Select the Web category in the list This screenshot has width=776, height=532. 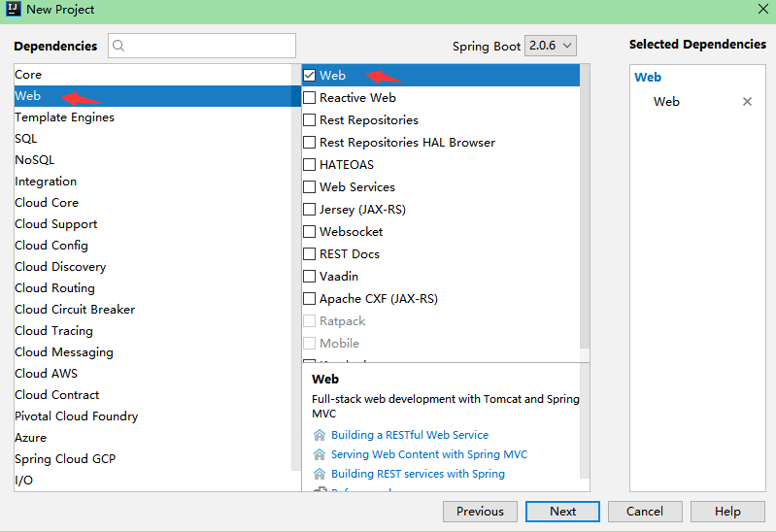pos(157,96)
